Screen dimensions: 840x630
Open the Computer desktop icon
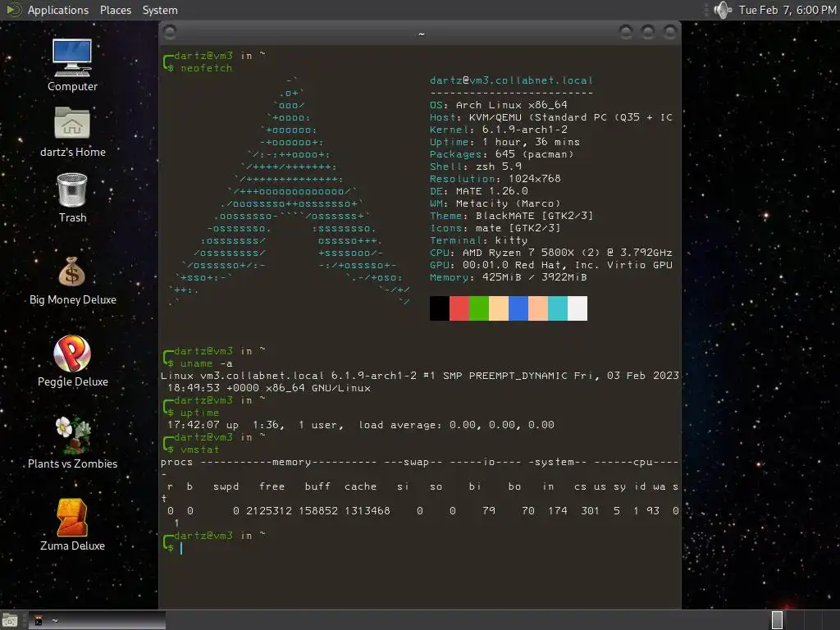point(72,64)
